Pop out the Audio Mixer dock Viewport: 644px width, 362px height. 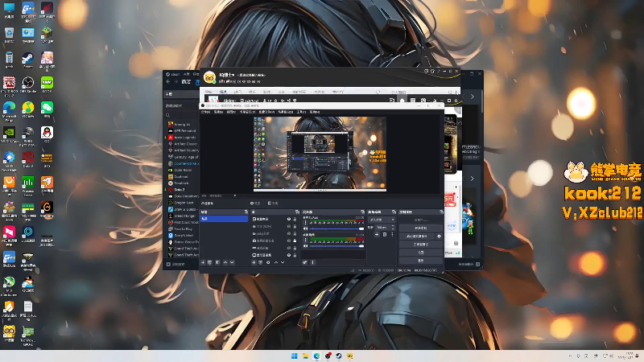[x=362, y=212]
